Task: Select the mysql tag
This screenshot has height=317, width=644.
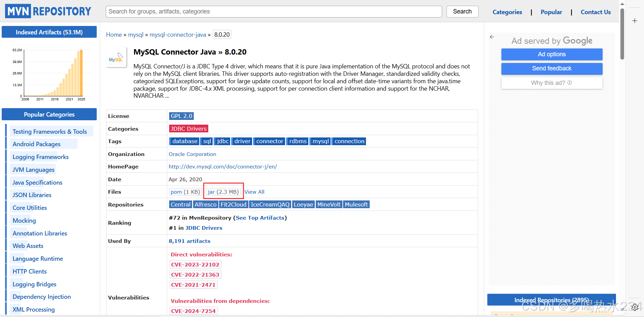Action: pyautogui.click(x=320, y=141)
